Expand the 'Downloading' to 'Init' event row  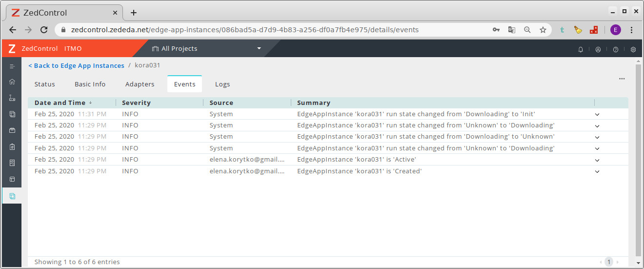click(x=597, y=114)
